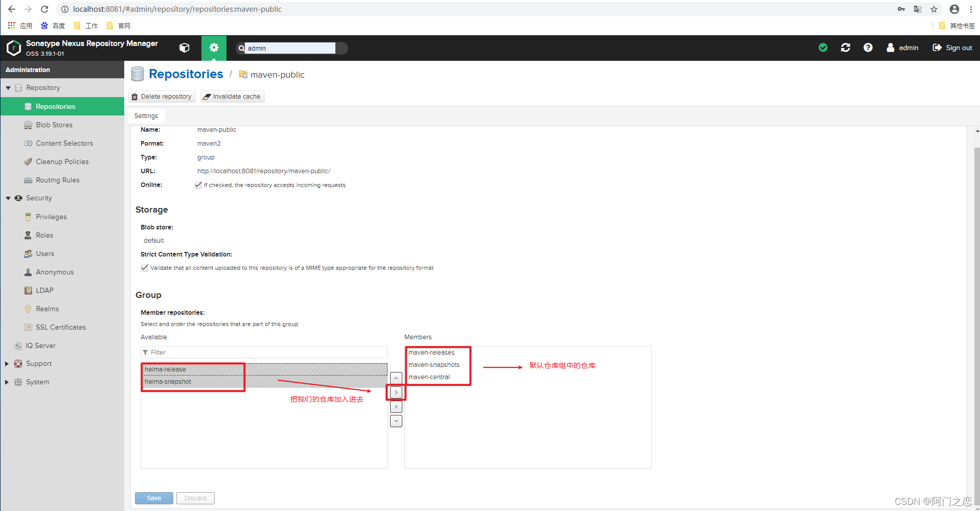980x511 pixels.
Task: Click the Available repositories Filter field
Action: [x=264, y=353]
